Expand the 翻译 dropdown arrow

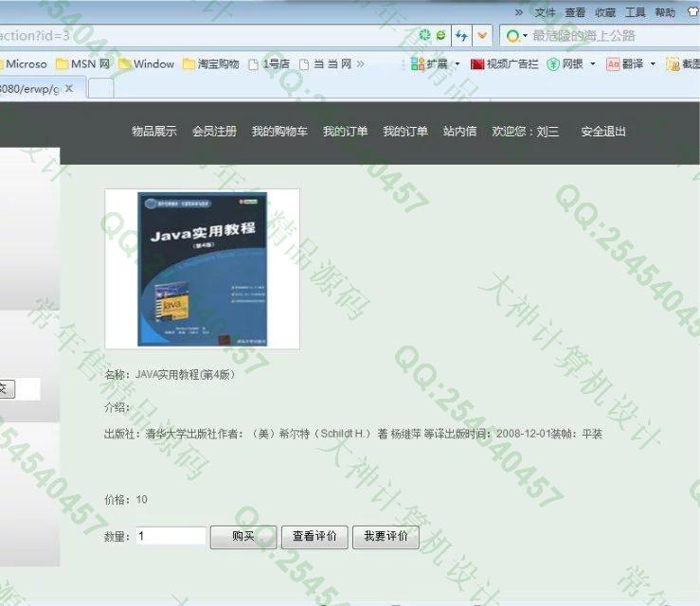[x=653, y=64]
